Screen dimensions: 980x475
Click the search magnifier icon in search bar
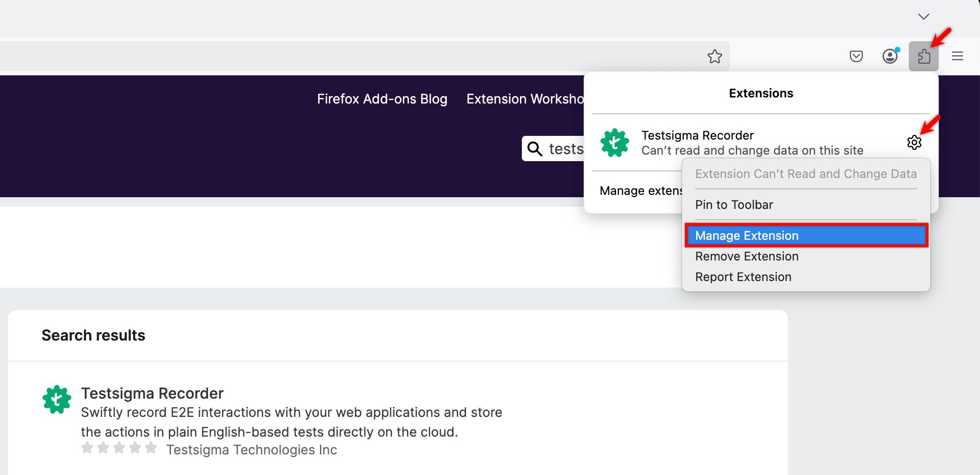point(535,148)
